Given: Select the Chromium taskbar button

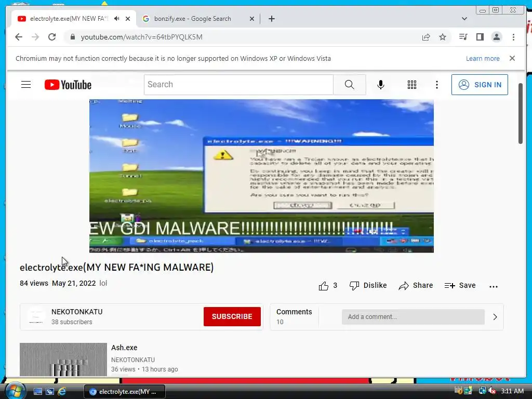Looking at the screenshot, I should point(125,392).
